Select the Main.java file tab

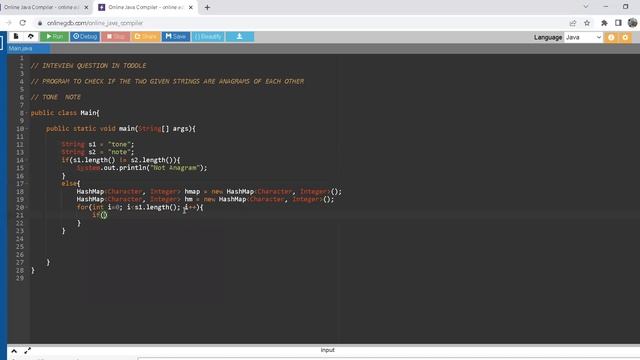[29, 49]
